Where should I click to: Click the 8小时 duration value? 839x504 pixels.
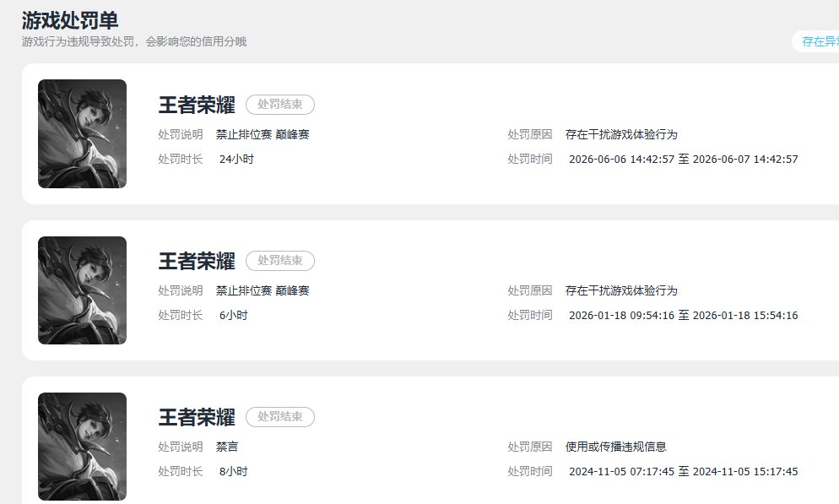pyautogui.click(x=234, y=471)
